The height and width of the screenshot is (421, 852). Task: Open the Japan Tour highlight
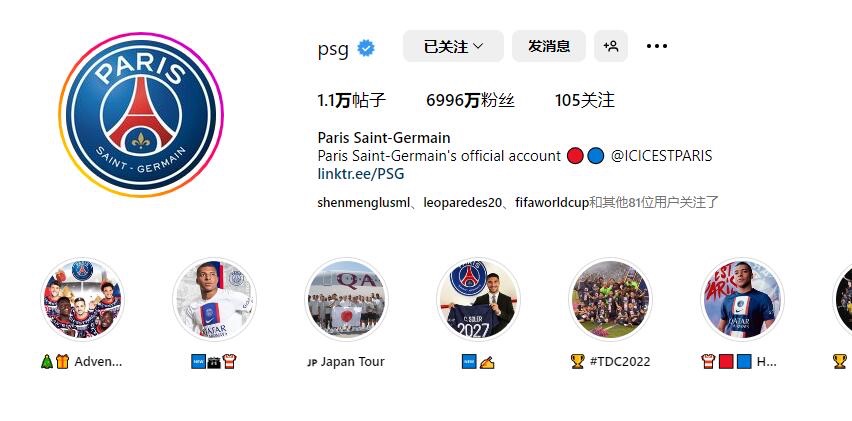click(x=347, y=300)
